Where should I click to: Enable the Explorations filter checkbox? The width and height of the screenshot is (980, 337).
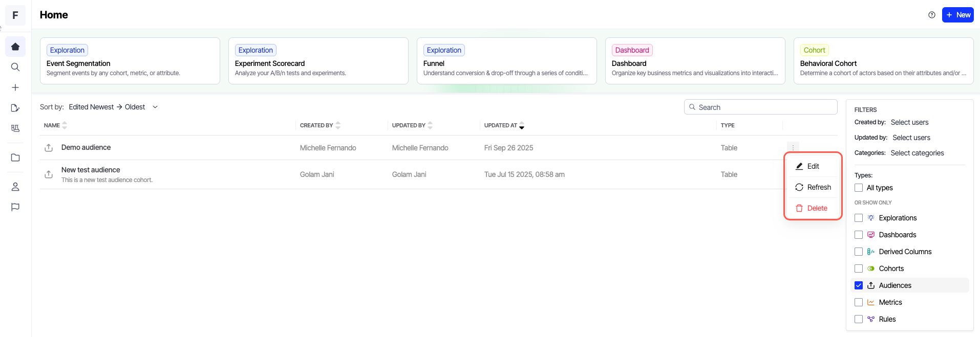[x=859, y=218]
